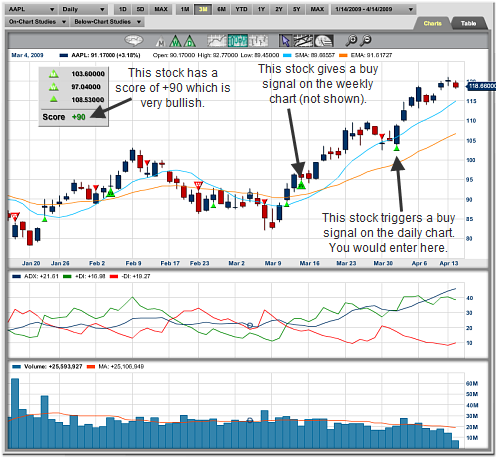Select the 1M range button
Screen dimensions: 496x458
click(x=185, y=9)
